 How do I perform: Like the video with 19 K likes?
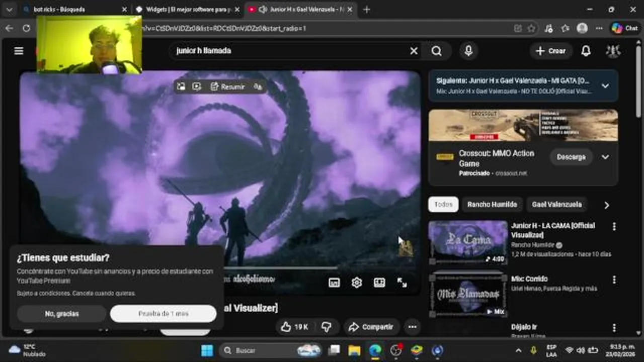tap(294, 327)
